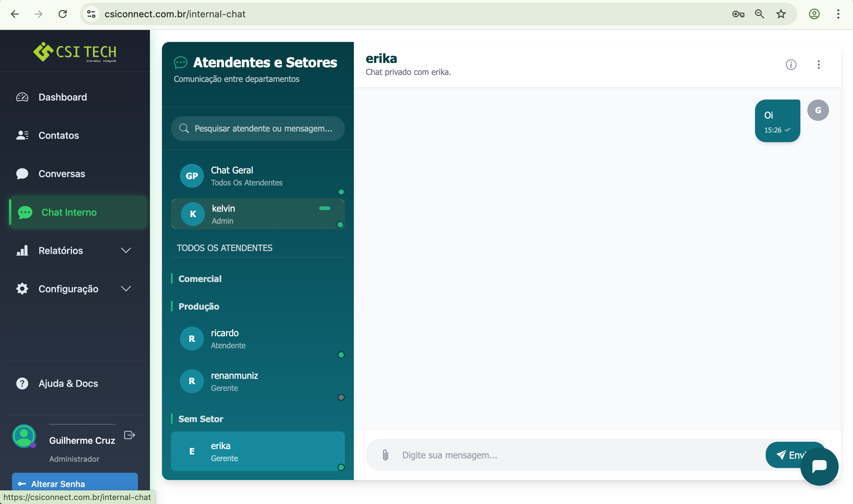853x504 pixels.
Task: Click the password key icon in address bar
Action: (738, 14)
